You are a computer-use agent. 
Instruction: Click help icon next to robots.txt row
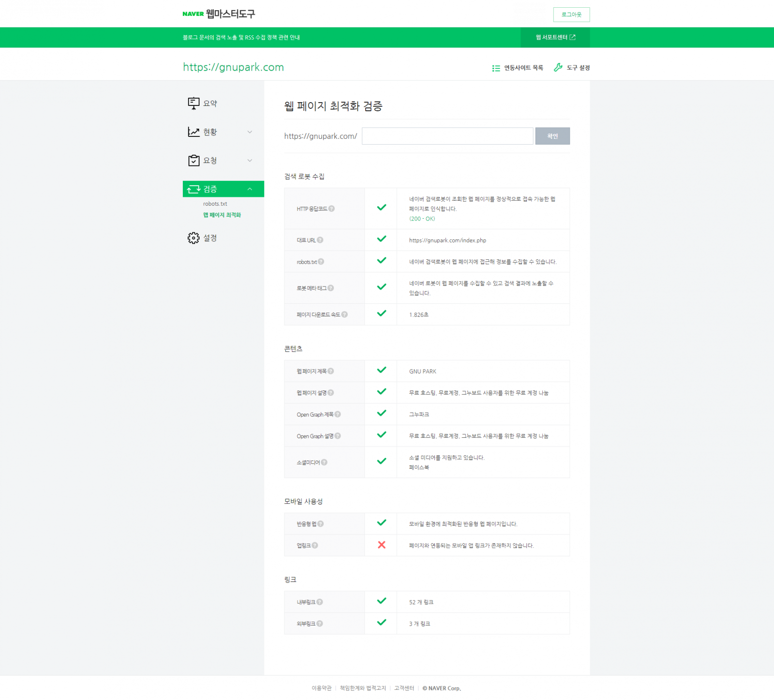coord(321,262)
